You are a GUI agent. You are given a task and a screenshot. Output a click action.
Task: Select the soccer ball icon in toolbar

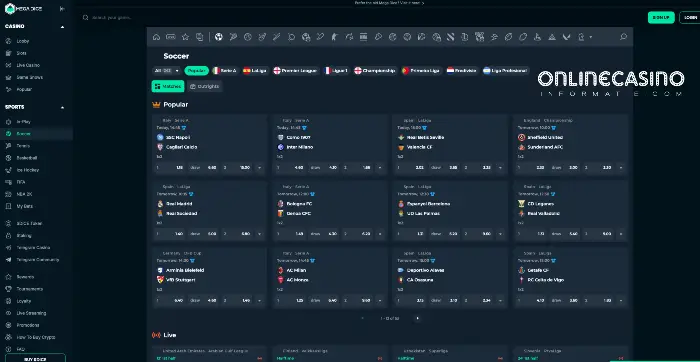[x=218, y=37]
